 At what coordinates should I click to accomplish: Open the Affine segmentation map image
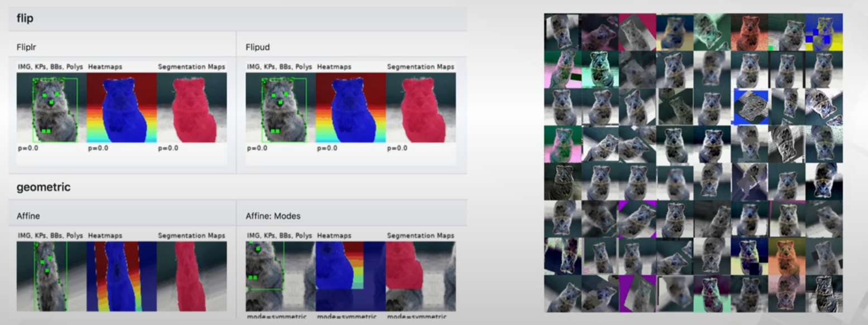pos(192,277)
